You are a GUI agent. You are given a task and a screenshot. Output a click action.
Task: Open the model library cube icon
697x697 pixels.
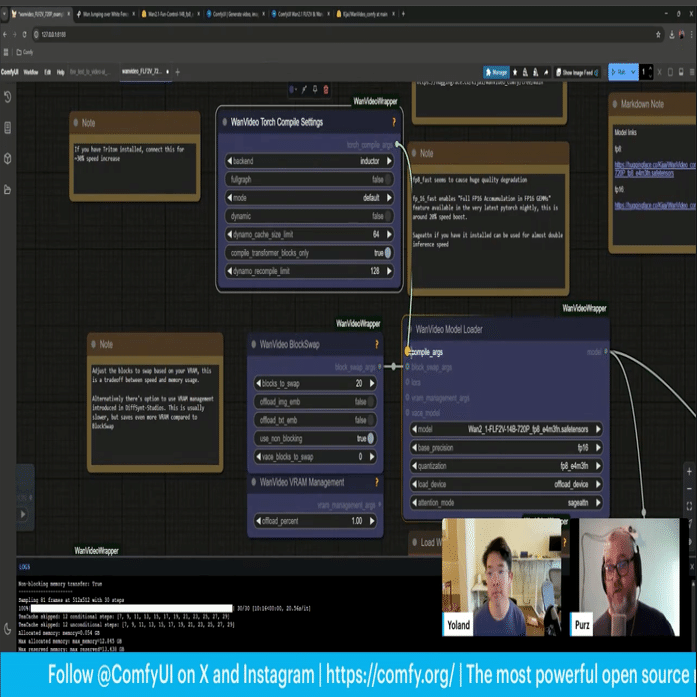(x=8, y=159)
